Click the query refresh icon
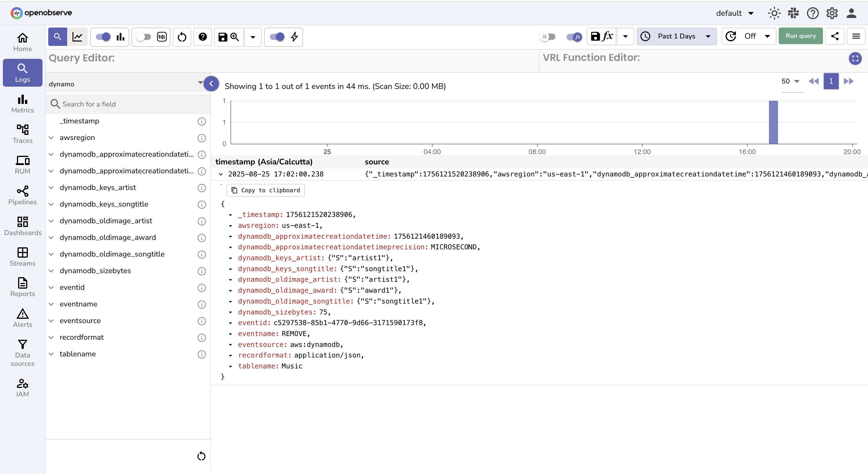 click(x=182, y=37)
